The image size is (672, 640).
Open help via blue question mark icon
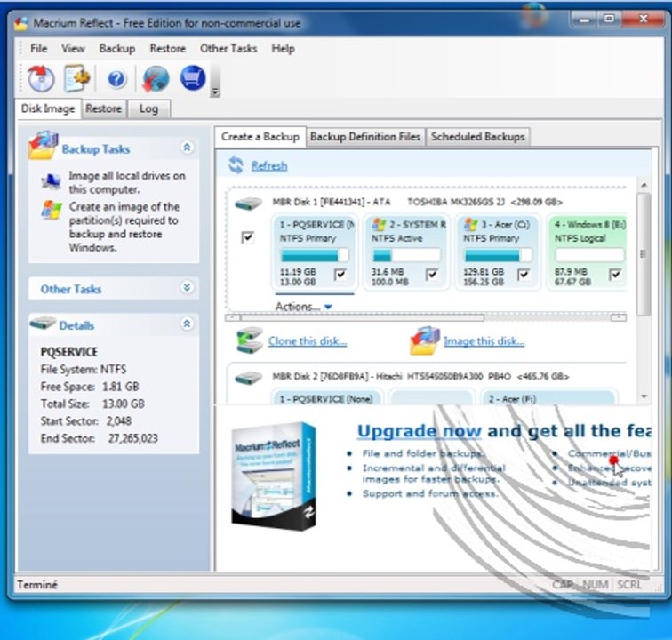(116, 79)
